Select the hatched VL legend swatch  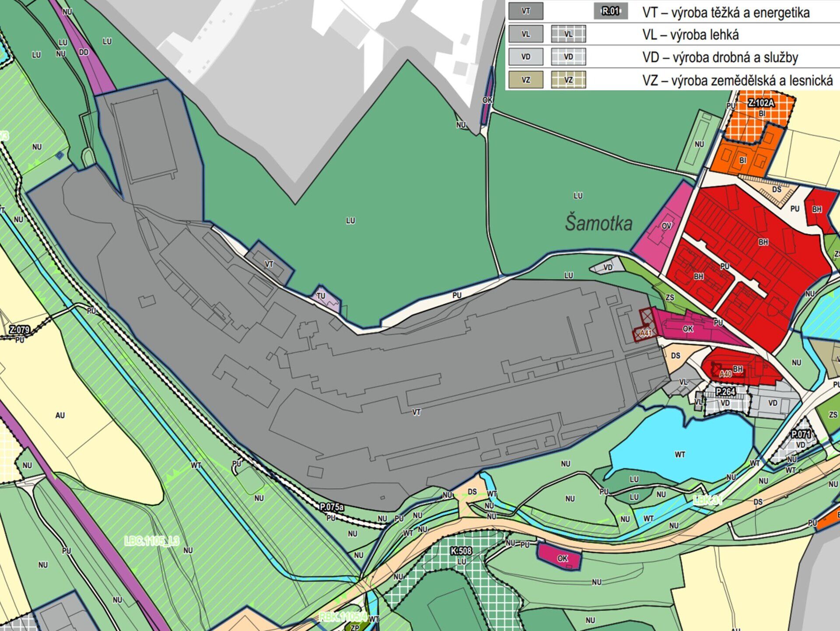[x=568, y=34]
